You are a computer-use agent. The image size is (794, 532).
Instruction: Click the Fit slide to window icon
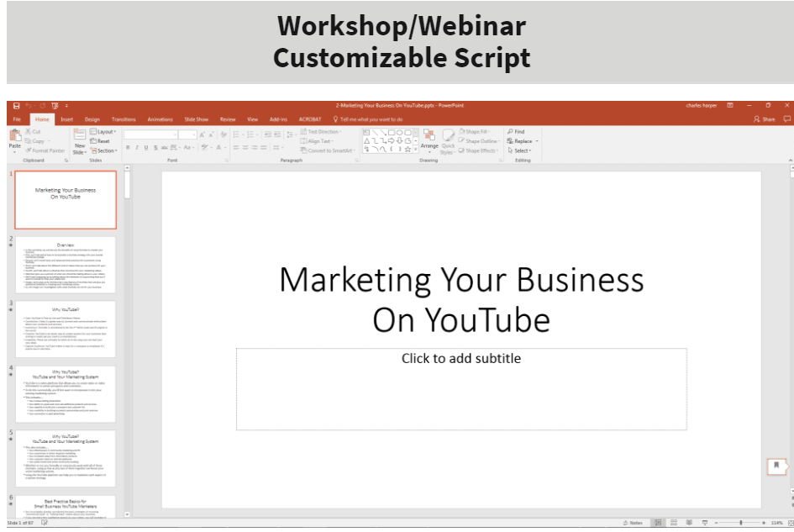click(x=791, y=523)
